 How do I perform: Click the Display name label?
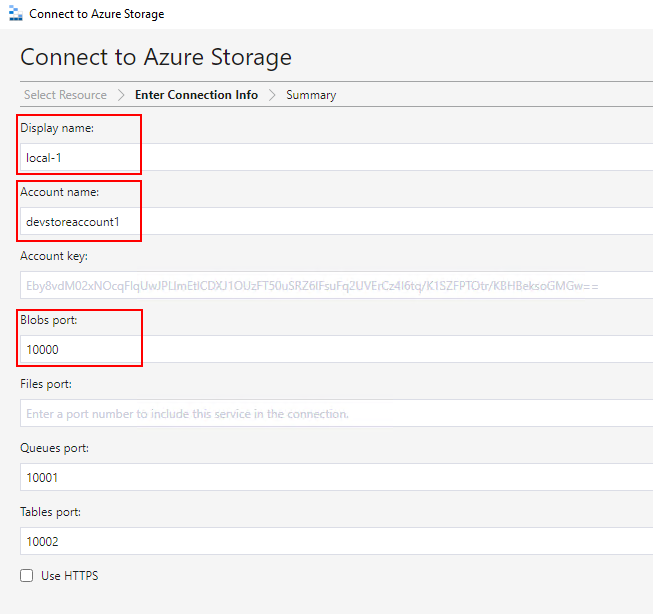click(x=57, y=128)
